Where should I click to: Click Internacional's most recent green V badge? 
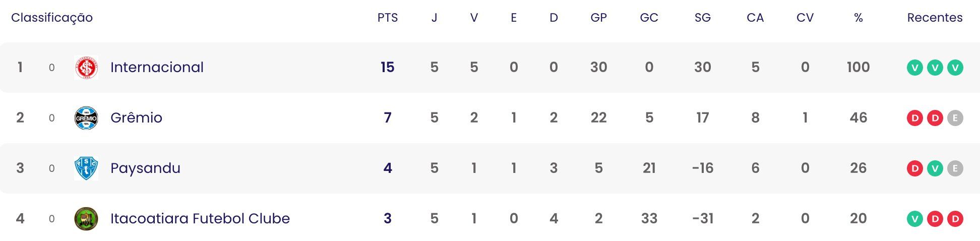955,68
